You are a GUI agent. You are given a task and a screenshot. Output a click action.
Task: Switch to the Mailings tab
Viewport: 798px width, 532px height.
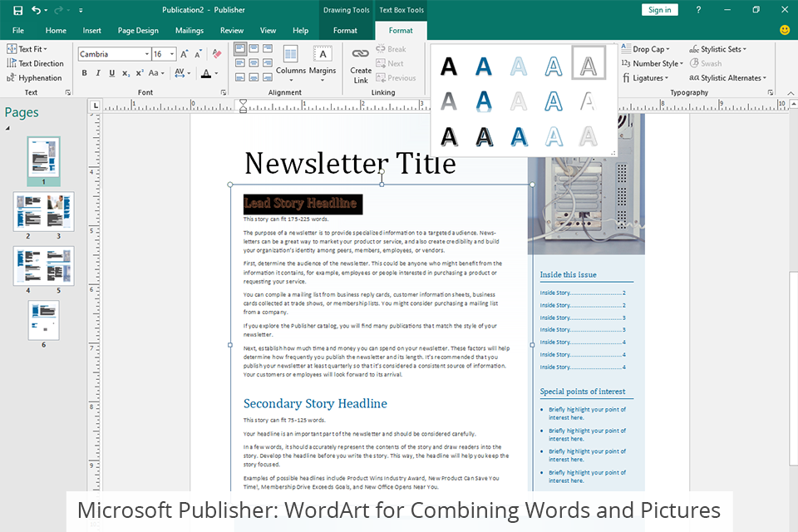190,30
